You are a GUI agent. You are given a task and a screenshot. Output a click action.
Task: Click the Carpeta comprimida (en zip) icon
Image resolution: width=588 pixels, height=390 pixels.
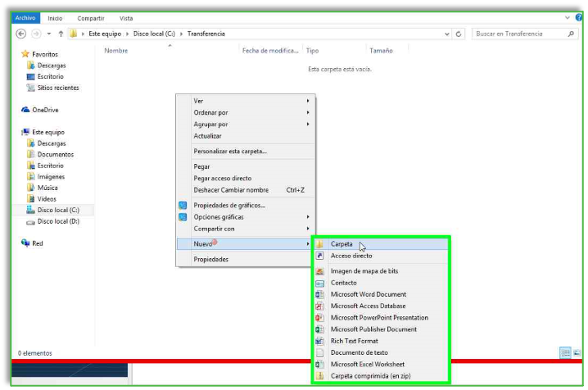pyautogui.click(x=320, y=375)
